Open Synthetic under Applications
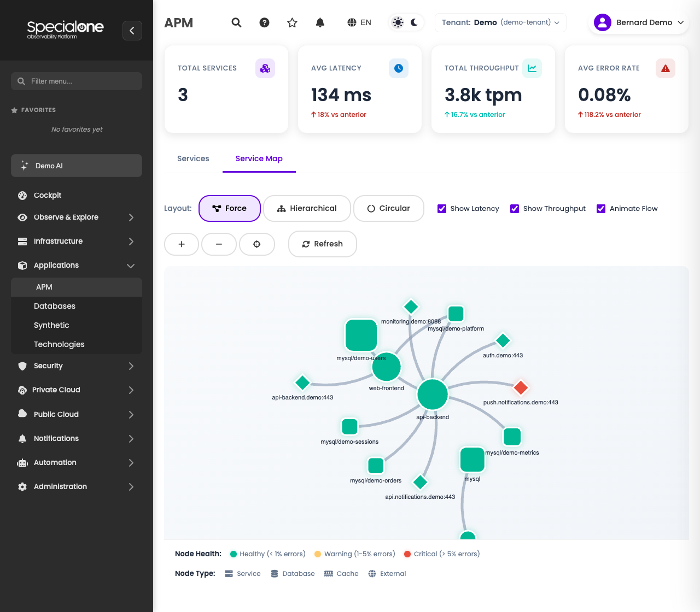The image size is (700, 612). [77, 325]
